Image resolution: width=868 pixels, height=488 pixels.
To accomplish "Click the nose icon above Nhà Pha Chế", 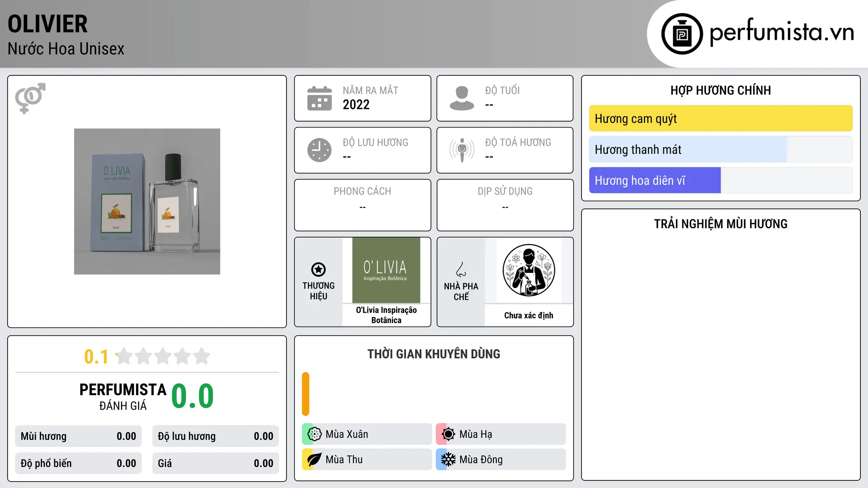I will [x=461, y=269].
